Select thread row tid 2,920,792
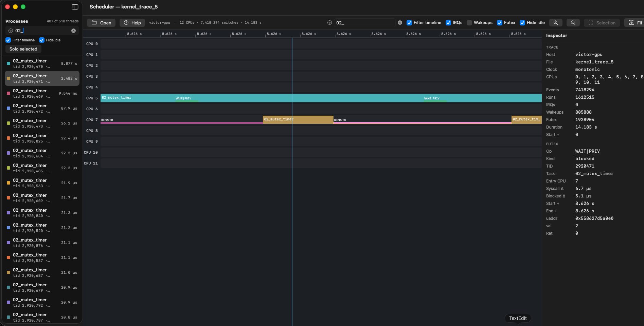644x326 pixels. [42, 302]
